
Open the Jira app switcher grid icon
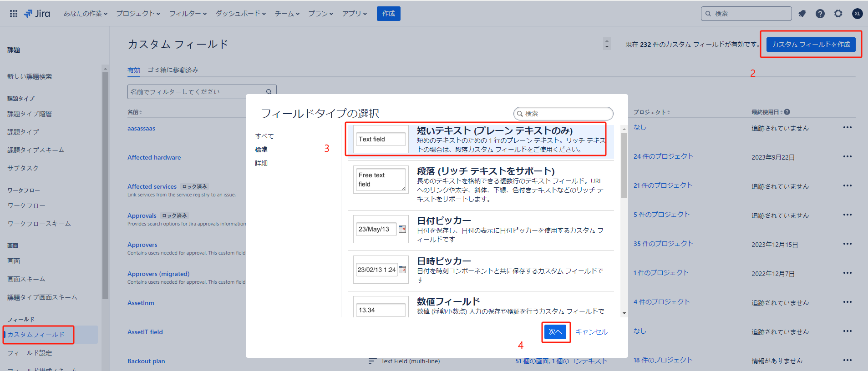14,14
